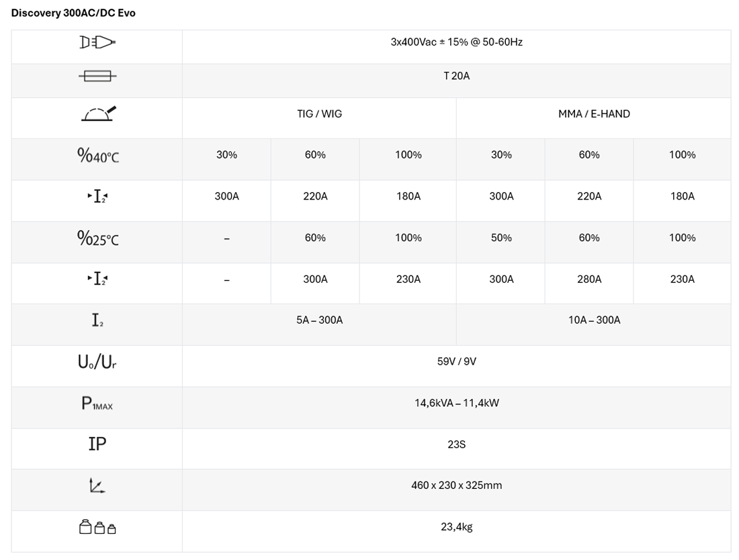The height and width of the screenshot is (560, 739).
Task: Click the duty cycle 40°C icon
Action: (98, 156)
